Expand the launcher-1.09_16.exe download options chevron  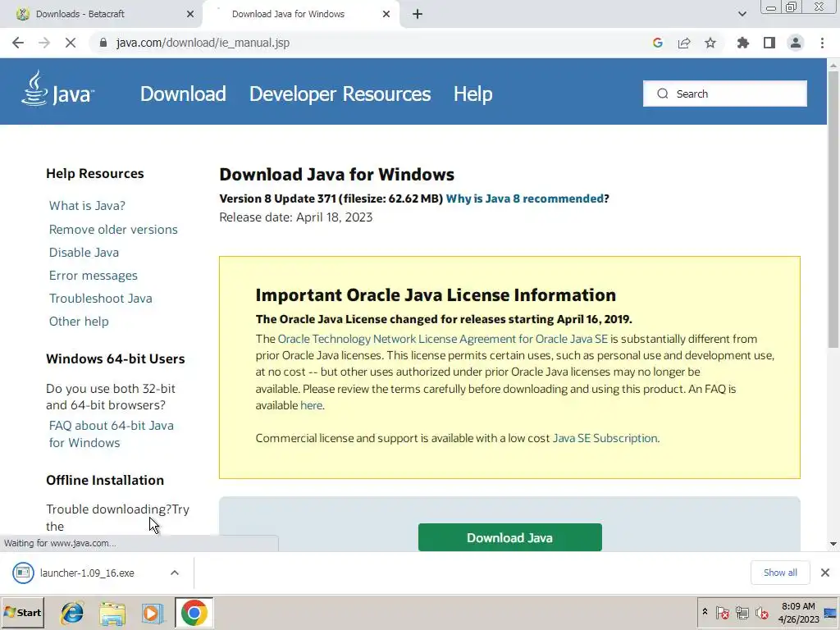click(x=175, y=573)
